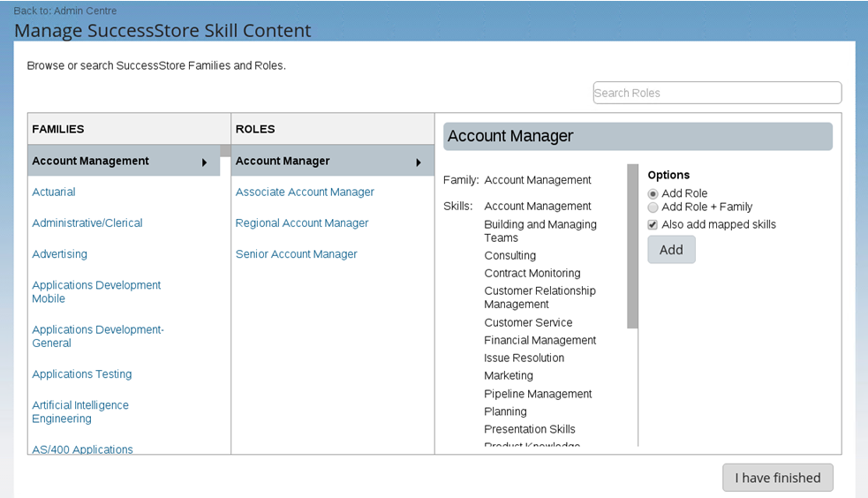
Task: Open Senior Account Manager role
Action: click(296, 254)
